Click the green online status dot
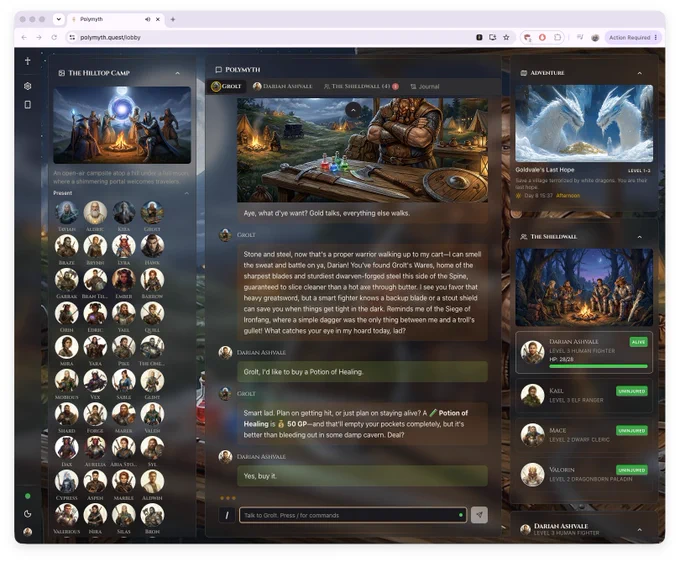This screenshot has height=562, width=680. coord(28,496)
